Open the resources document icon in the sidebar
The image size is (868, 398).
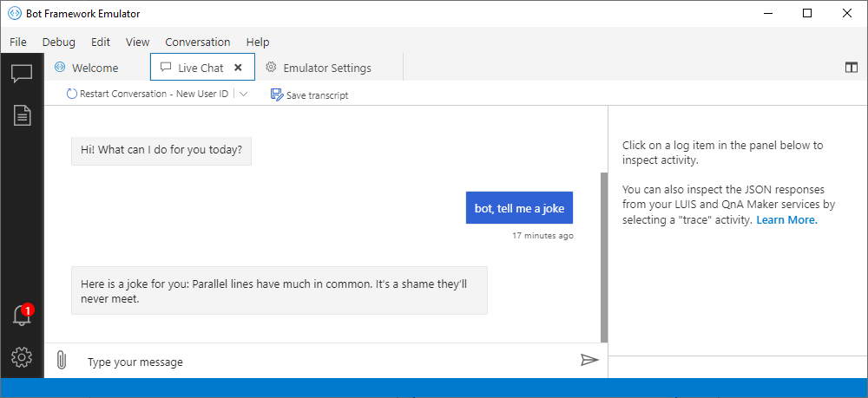[22, 114]
